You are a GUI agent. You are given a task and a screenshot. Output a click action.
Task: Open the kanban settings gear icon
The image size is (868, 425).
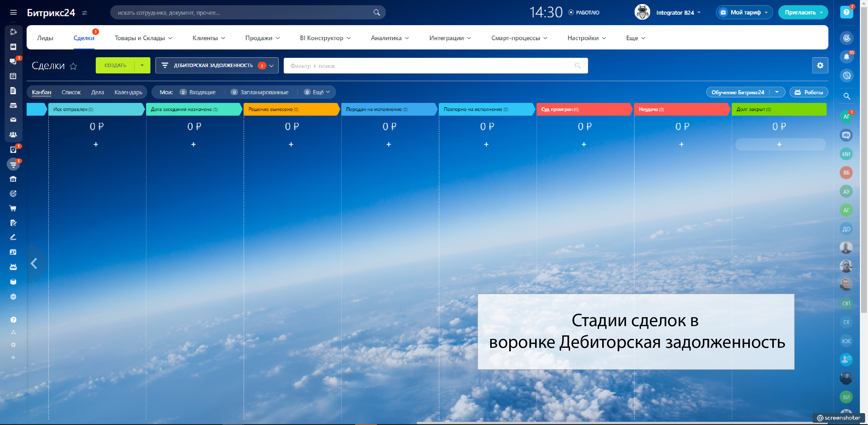pos(820,65)
